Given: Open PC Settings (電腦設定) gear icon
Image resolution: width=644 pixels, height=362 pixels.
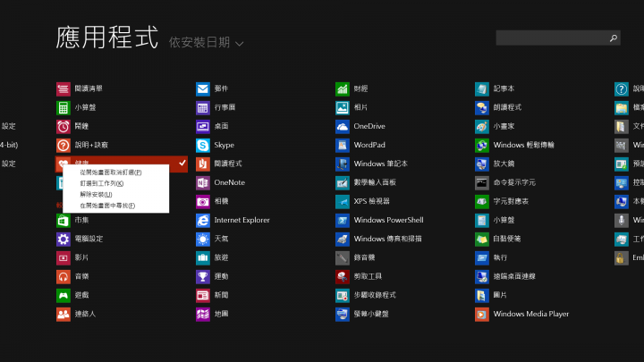Looking at the screenshot, I should [64, 239].
